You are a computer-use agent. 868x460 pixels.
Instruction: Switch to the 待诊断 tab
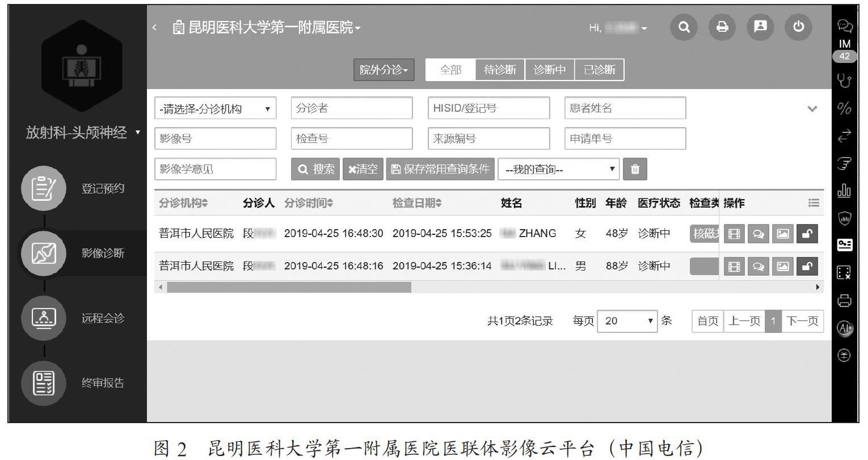click(x=500, y=70)
